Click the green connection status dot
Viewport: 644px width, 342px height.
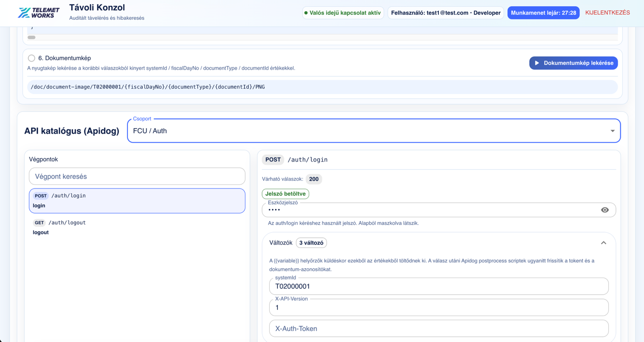(306, 13)
